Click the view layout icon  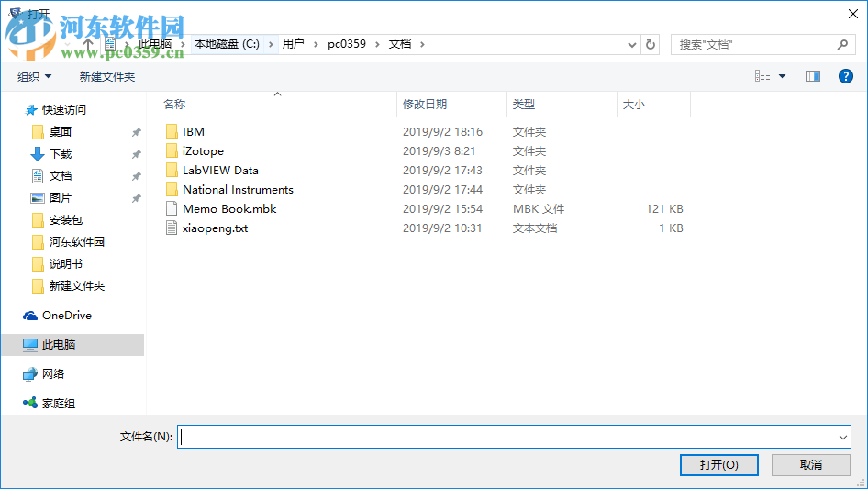pos(762,76)
